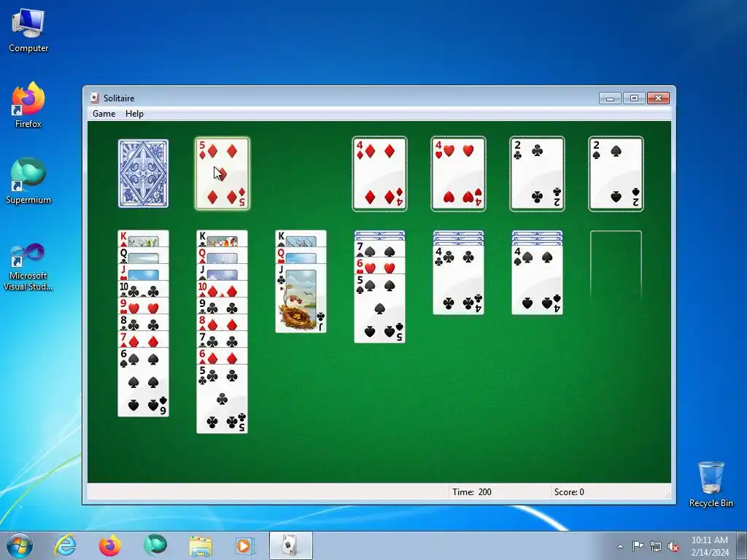Select the 5 of clubs in second column
Image resolution: width=747 pixels, height=560 pixels.
pos(222,399)
